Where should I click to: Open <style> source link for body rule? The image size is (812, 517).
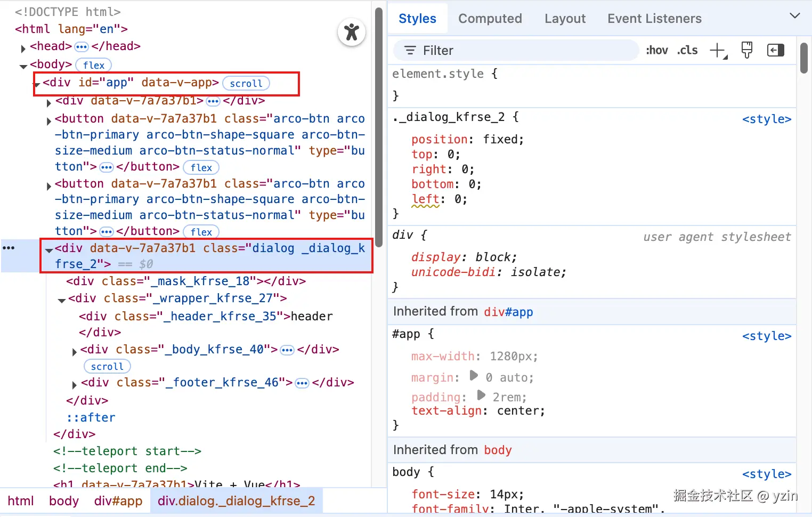pyautogui.click(x=767, y=474)
